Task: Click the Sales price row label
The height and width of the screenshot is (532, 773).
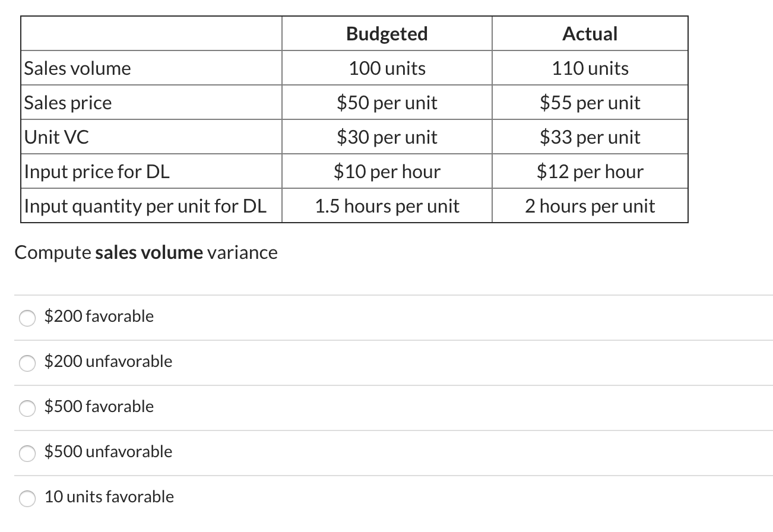Action: tap(67, 102)
